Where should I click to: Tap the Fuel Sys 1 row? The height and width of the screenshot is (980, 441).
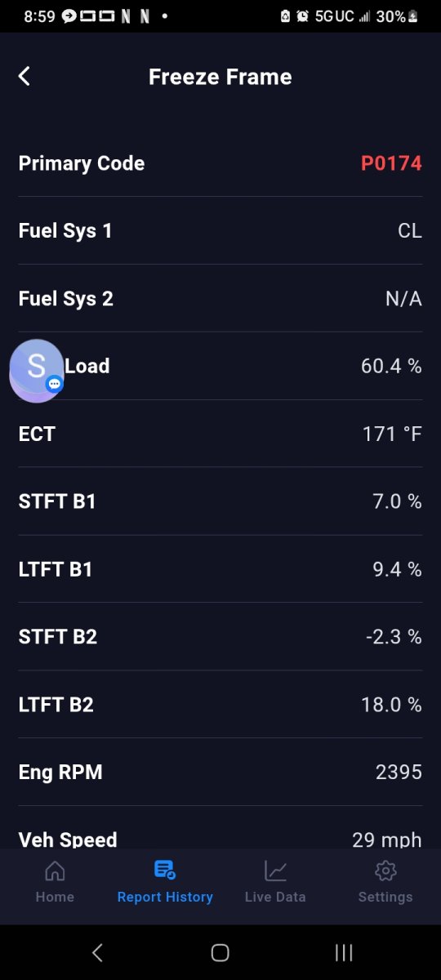point(220,231)
